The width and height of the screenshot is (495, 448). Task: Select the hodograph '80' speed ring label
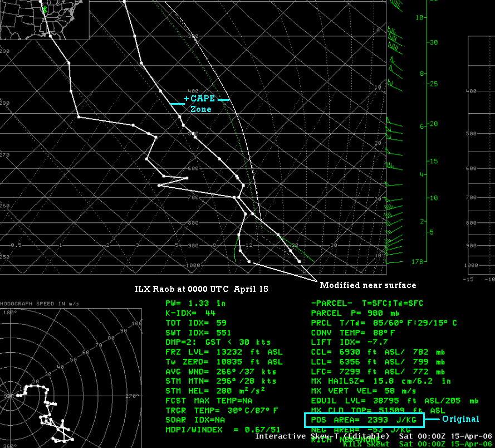pyautogui.click(x=111, y=338)
